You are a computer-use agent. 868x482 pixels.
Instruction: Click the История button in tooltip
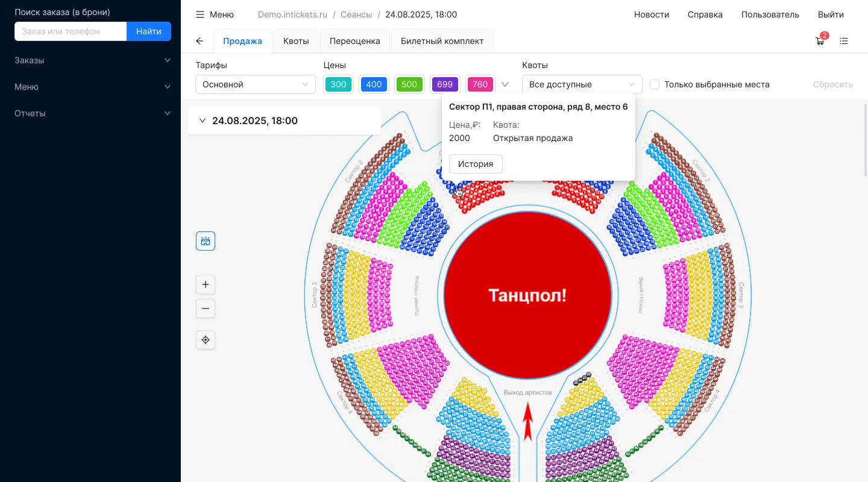click(x=476, y=164)
